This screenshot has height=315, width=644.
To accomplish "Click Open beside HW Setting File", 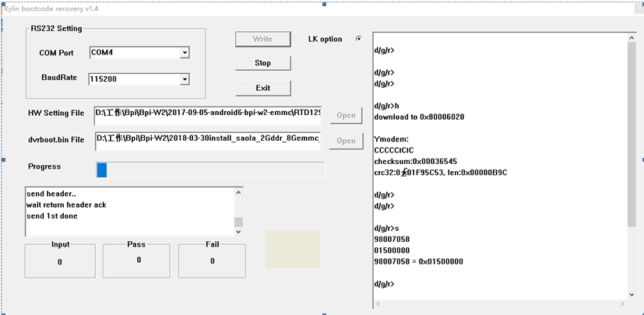I will [x=346, y=116].
